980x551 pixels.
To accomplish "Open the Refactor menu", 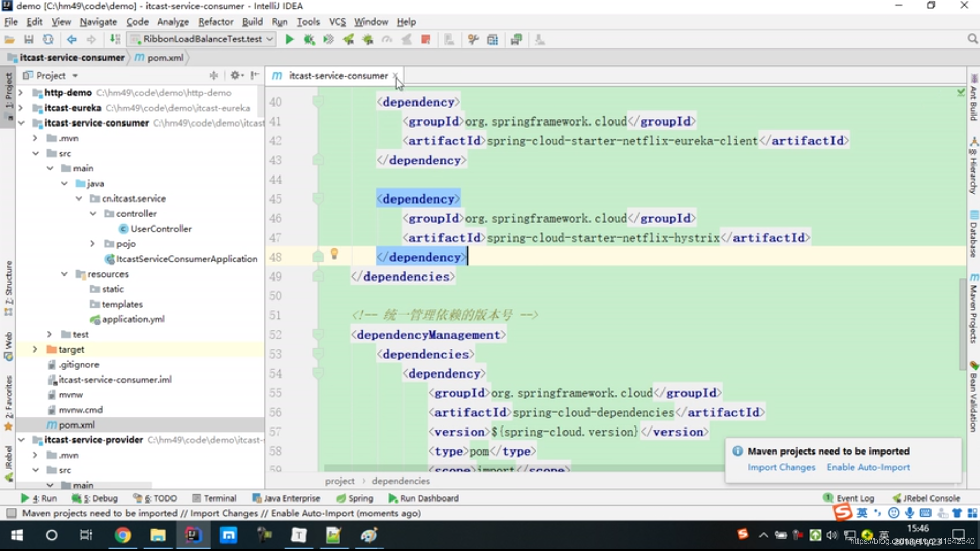I will pos(216,22).
